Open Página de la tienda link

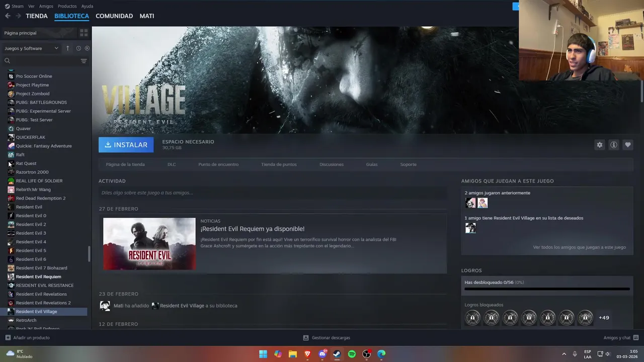pyautogui.click(x=125, y=164)
